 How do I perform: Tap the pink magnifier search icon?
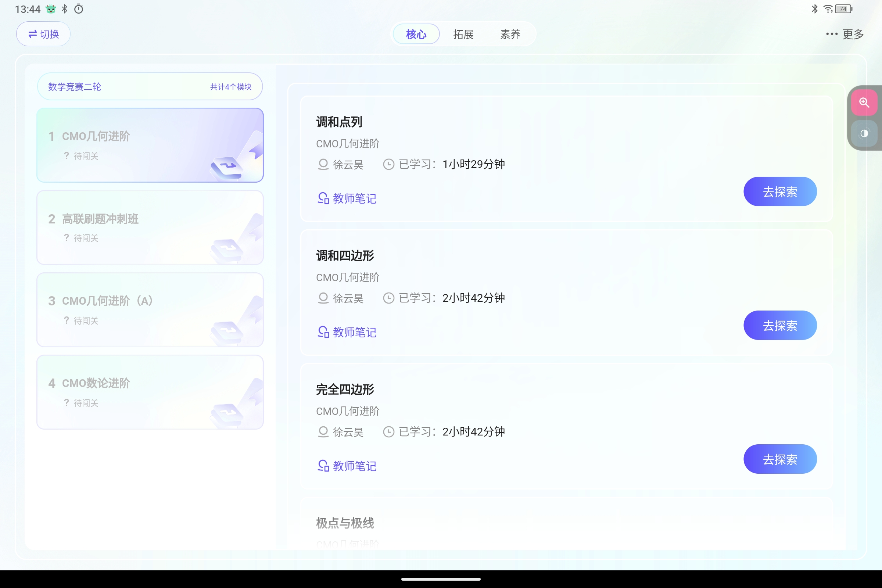[x=864, y=103]
